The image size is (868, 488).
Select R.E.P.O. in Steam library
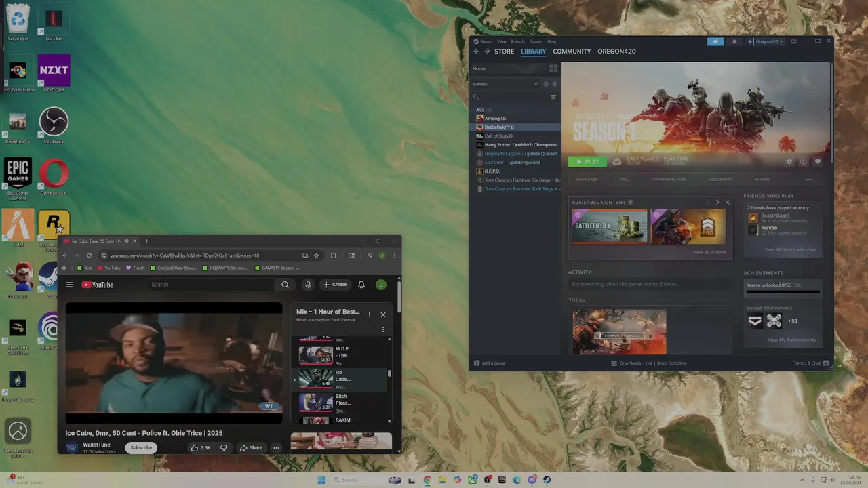[x=492, y=171]
